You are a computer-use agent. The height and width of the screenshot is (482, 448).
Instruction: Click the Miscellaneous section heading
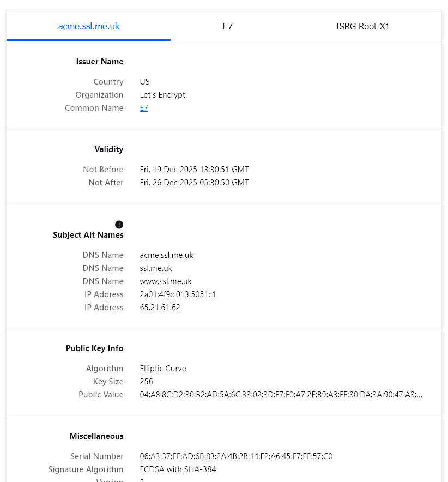click(96, 436)
